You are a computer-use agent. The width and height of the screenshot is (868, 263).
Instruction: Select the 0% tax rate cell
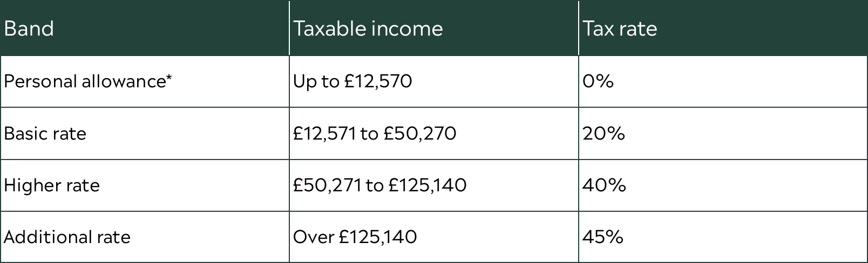pos(598,81)
